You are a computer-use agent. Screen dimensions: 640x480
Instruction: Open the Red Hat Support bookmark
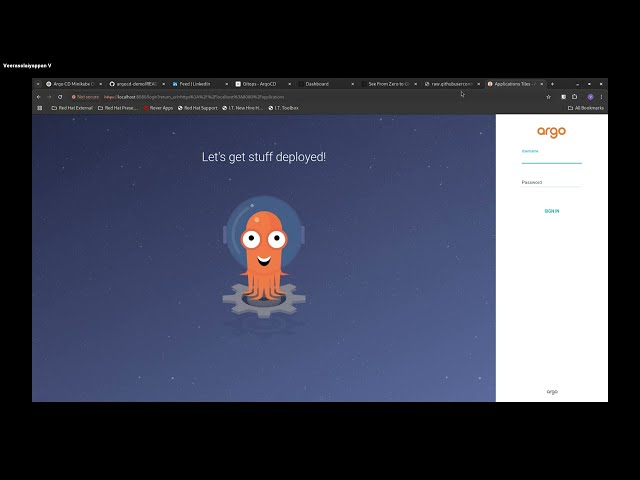(198, 108)
